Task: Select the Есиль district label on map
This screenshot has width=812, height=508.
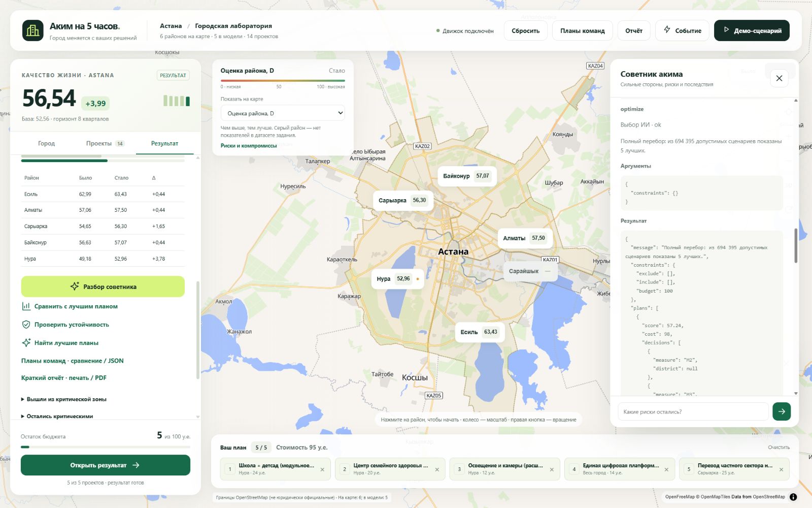Action: (x=479, y=332)
